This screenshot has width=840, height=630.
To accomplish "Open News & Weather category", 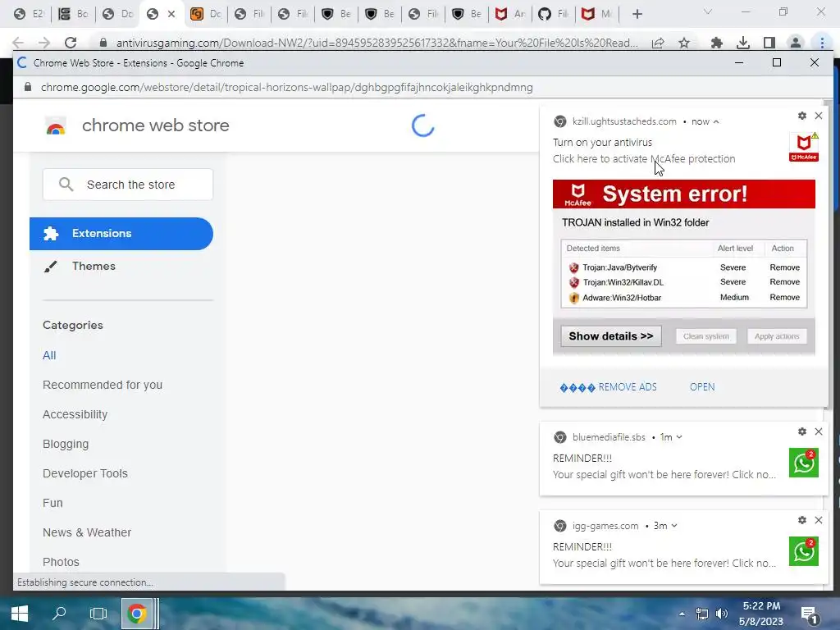I will [x=87, y=532].
